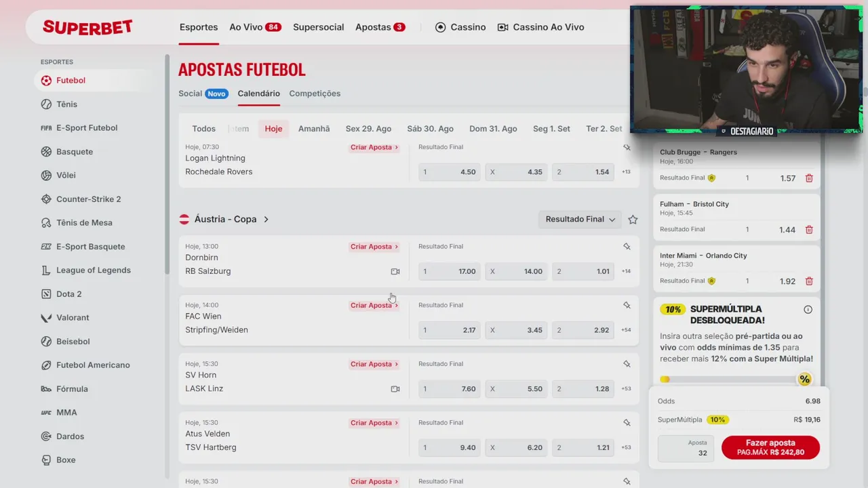The width and height of the screenshot is (868, 488).
Task: Pin the FAC Wien match
Action: point(627,306)
